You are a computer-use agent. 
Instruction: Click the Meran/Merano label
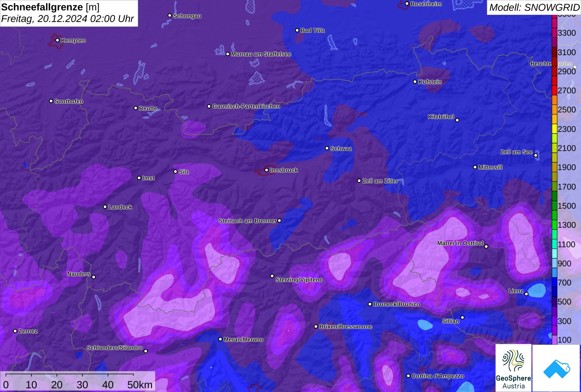(x=244, y=339)
